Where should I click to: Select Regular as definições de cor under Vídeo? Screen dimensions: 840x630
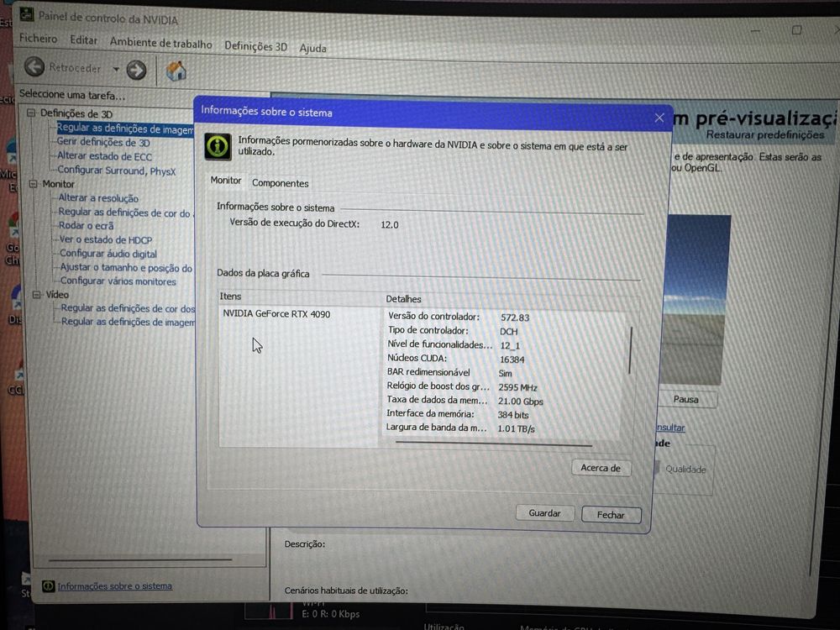click(128, 308)
